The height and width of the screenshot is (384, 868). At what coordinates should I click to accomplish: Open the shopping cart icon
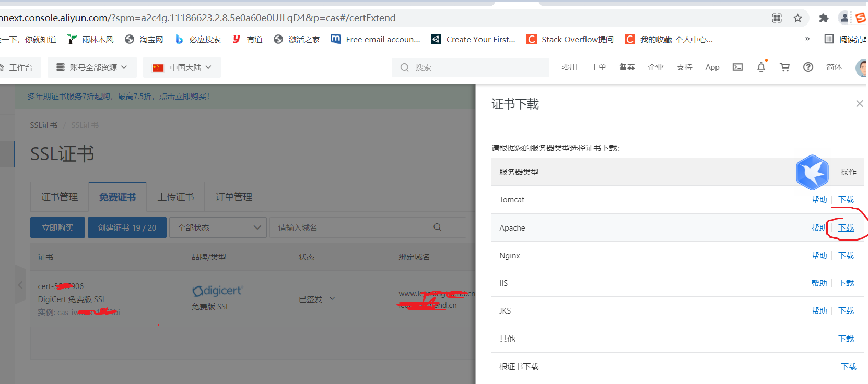click(784, 67)
